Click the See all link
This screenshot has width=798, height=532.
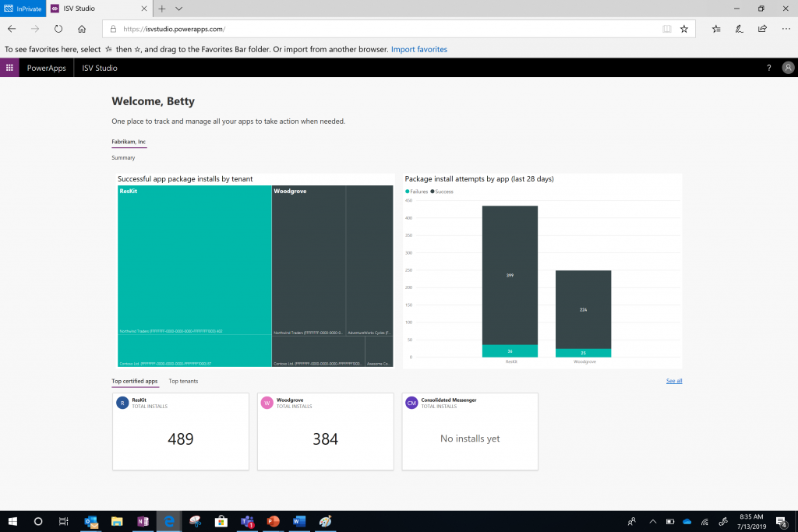[674, 381]
